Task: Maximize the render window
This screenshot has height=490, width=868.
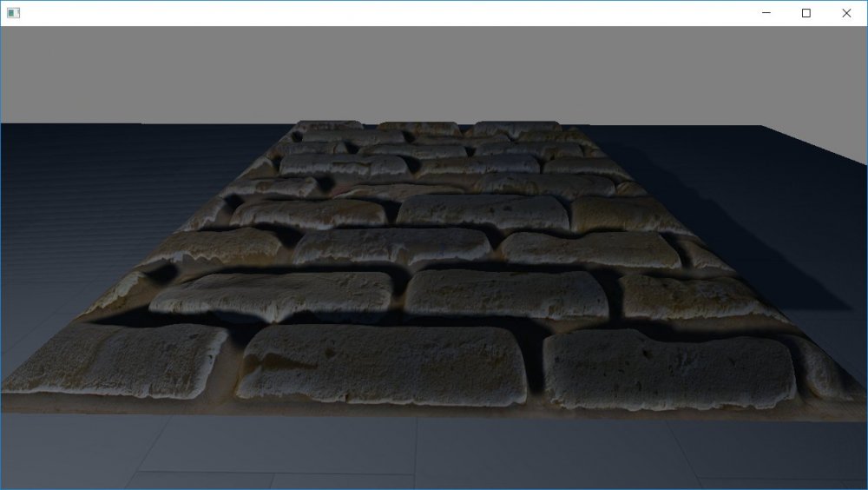Action: (806, 13)
